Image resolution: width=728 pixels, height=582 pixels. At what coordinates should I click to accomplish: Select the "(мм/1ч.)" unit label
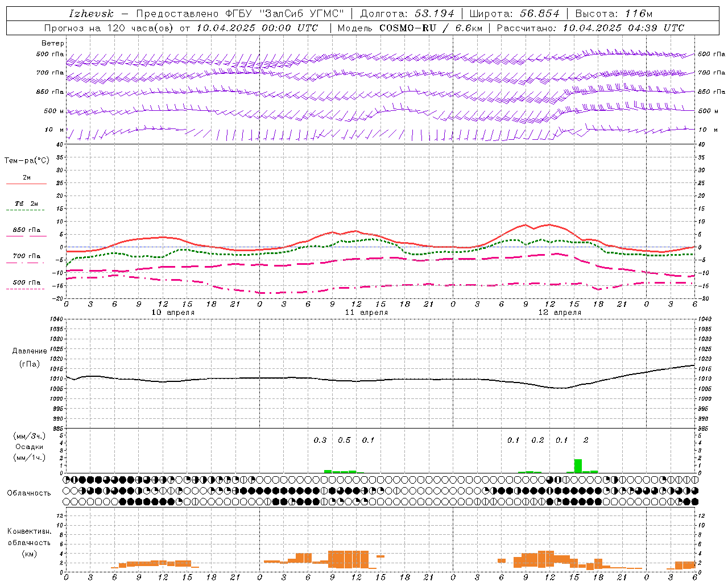pos(29,458)
